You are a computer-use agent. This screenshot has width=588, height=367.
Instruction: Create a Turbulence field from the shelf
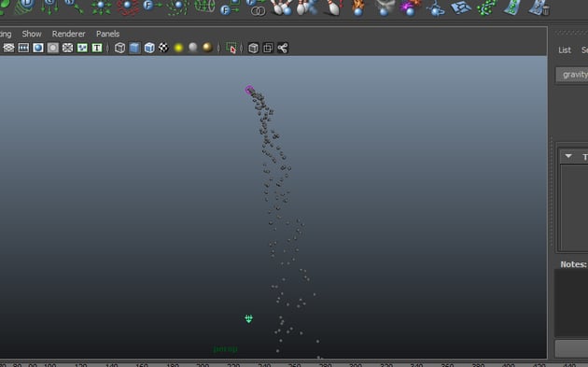(x=128, y=7)
